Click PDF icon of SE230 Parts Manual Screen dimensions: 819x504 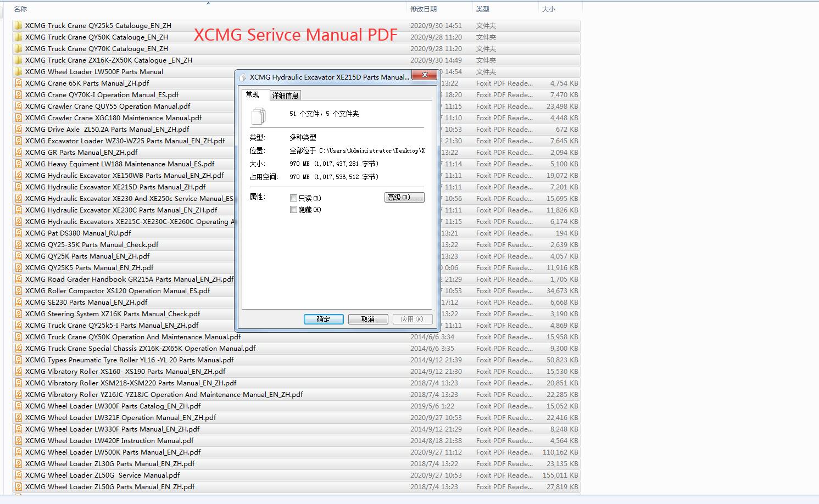19,302
